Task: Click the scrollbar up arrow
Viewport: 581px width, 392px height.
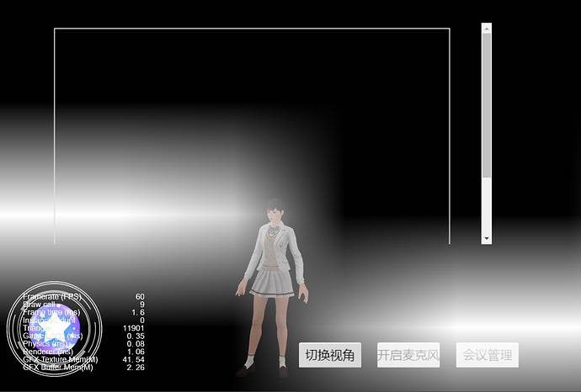Action: 487,29
